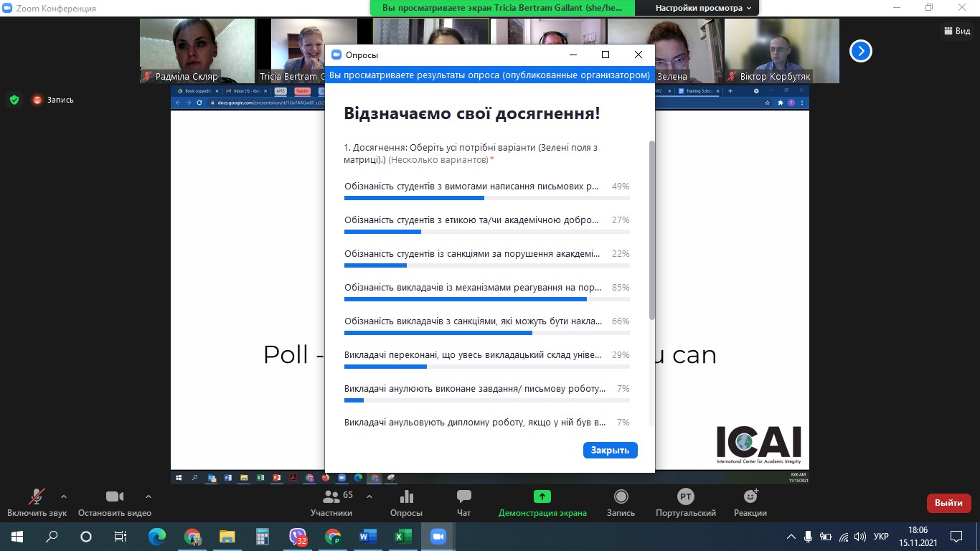Screen dimensions: 980x551
Task: Open Viber from the taskbar
Action: pos(297,536)
